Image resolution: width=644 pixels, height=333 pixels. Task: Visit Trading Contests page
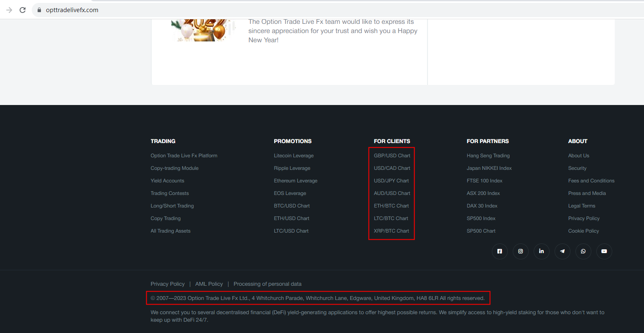170,193
